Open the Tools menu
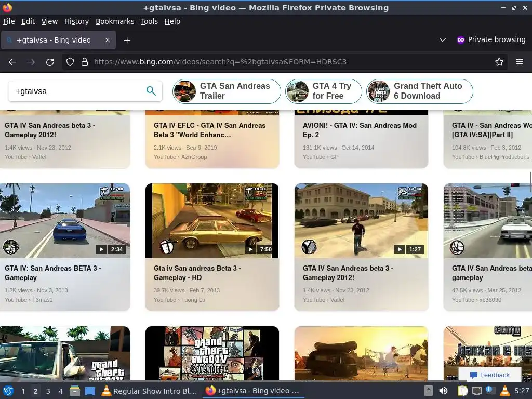 pos(149,21)
